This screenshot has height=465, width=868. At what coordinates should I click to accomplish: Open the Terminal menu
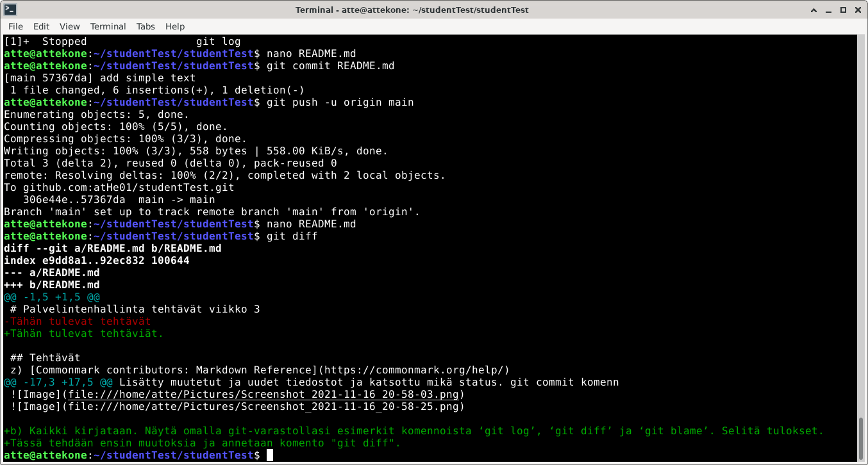click(x=108, y=26)
